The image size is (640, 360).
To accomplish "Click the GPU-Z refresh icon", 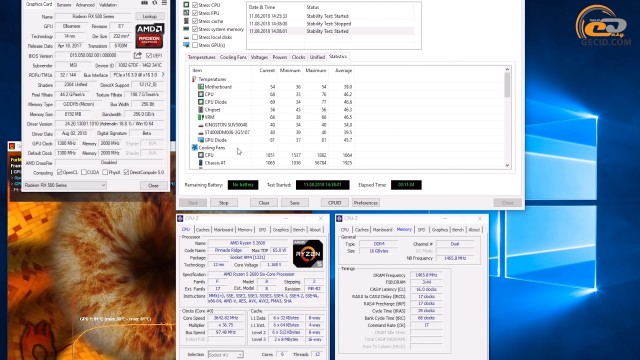I will click(154, 3).
